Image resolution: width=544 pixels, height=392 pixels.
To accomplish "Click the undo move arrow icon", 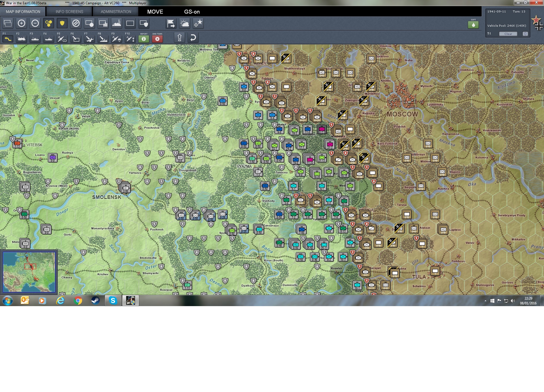I will tap(193, 38).
